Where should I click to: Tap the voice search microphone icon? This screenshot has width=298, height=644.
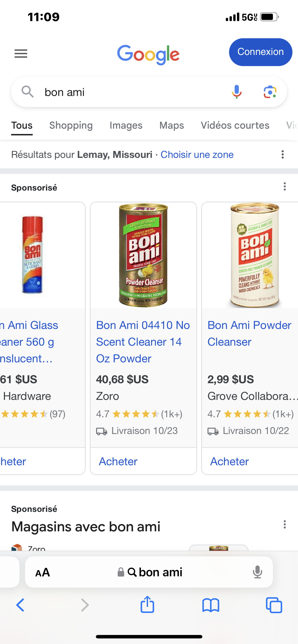[236, 92]
